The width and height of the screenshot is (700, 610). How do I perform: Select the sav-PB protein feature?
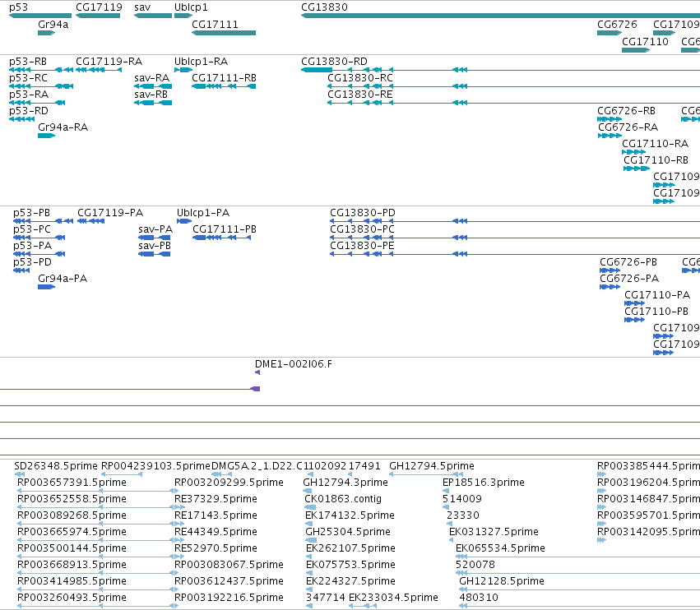[155, 254]
